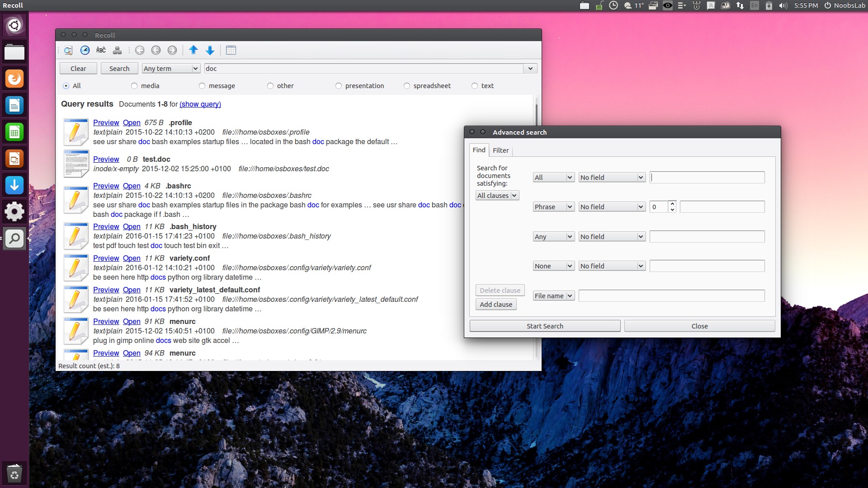The width and height of the screenshot is (868, 488).
Task: Open the document history via the clock icon
Action: click(85, 50)
